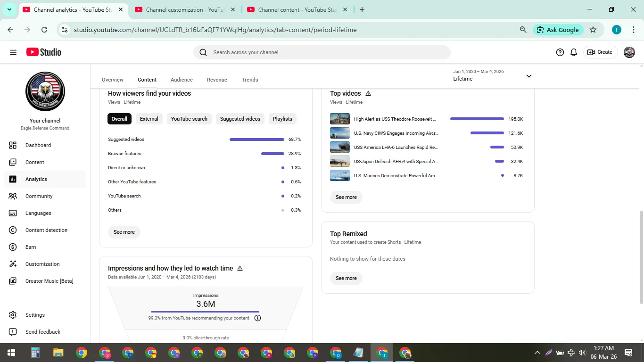Switch to the Overview analytics tab
Viewport: 644px width, 362px height.
pos(113,80)
